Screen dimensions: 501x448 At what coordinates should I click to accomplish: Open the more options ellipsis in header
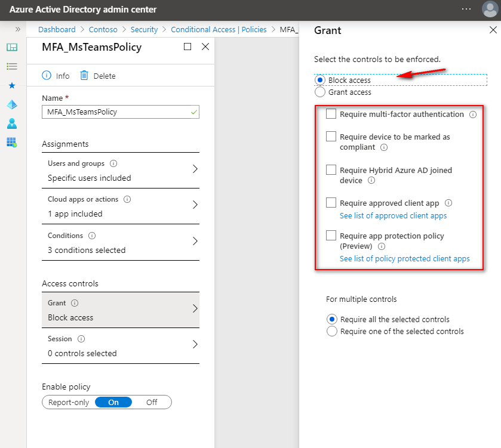point(466,9)
